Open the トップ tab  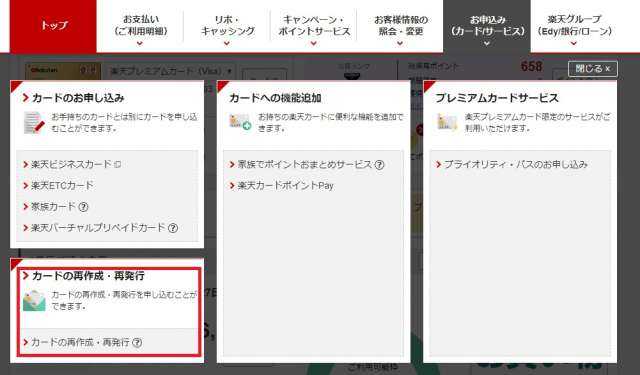pyautogui.click(x=53, y=26)
